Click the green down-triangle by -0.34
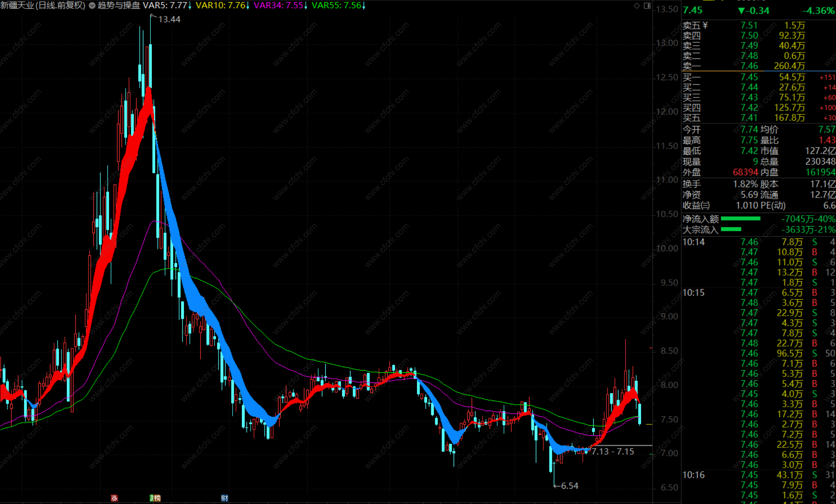This screenshot has height=504, width=836. click(x=741, y=10)
